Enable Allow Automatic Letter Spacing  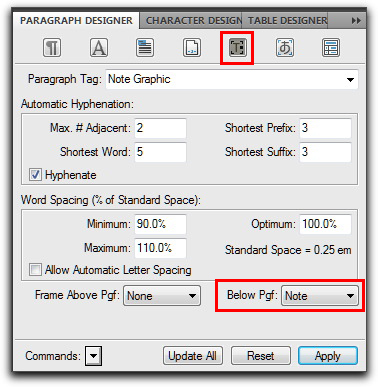[x=35, y=269]
